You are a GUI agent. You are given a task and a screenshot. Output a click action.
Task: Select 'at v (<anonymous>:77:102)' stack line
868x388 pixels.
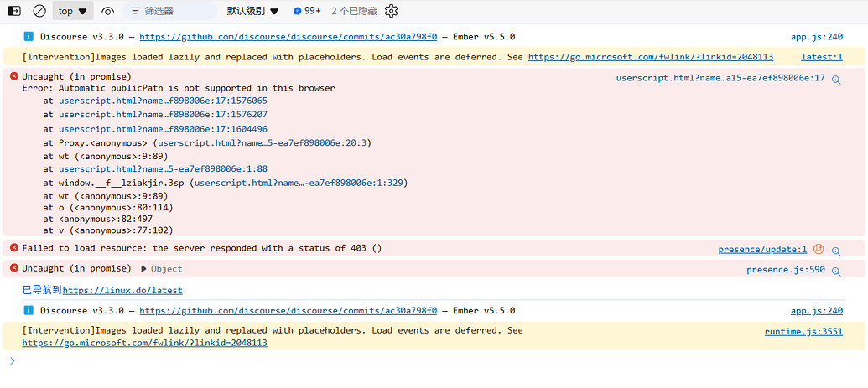[108, 230]
